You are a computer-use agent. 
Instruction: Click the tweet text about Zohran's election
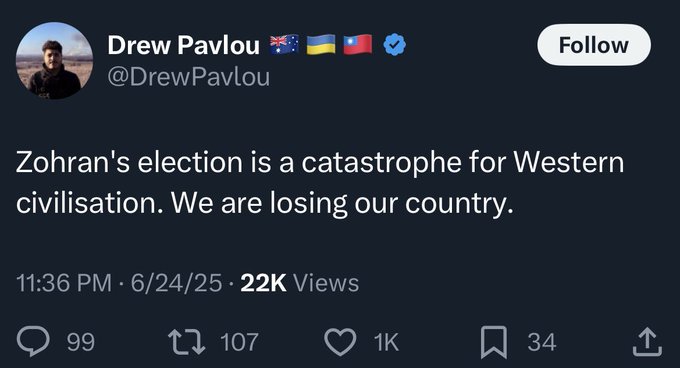[x=320, y=182]
